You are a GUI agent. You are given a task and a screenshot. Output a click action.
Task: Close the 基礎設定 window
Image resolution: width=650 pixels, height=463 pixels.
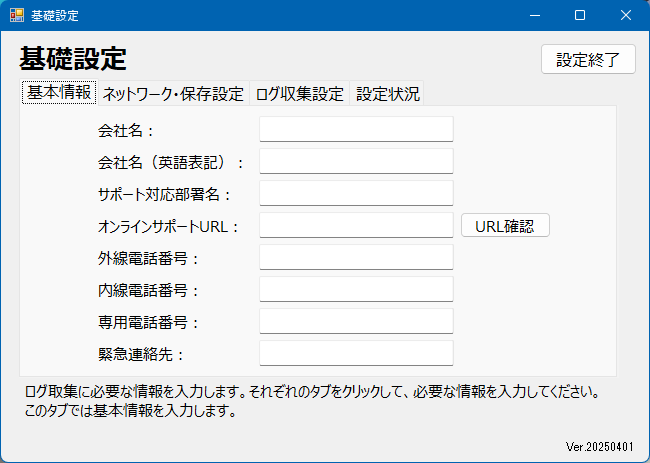pos(625,16)
